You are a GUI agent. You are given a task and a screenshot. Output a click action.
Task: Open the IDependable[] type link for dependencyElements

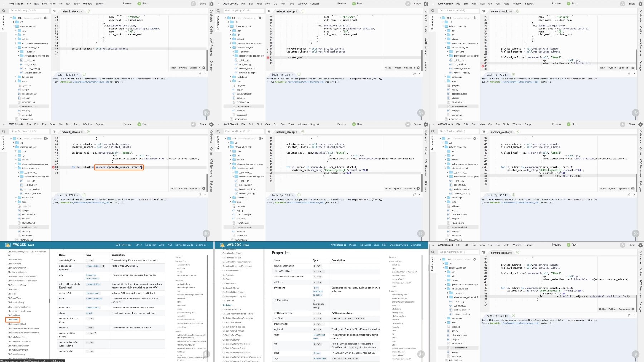click(x=95, y=266)
